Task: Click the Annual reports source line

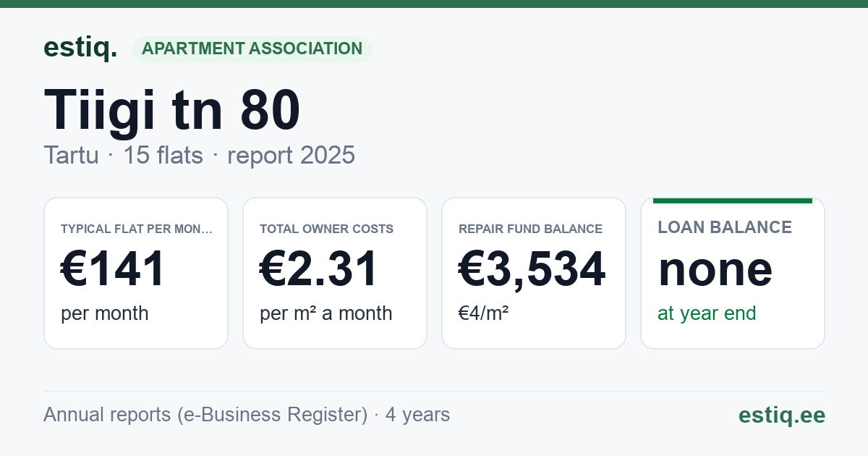Action: point(247,415)
